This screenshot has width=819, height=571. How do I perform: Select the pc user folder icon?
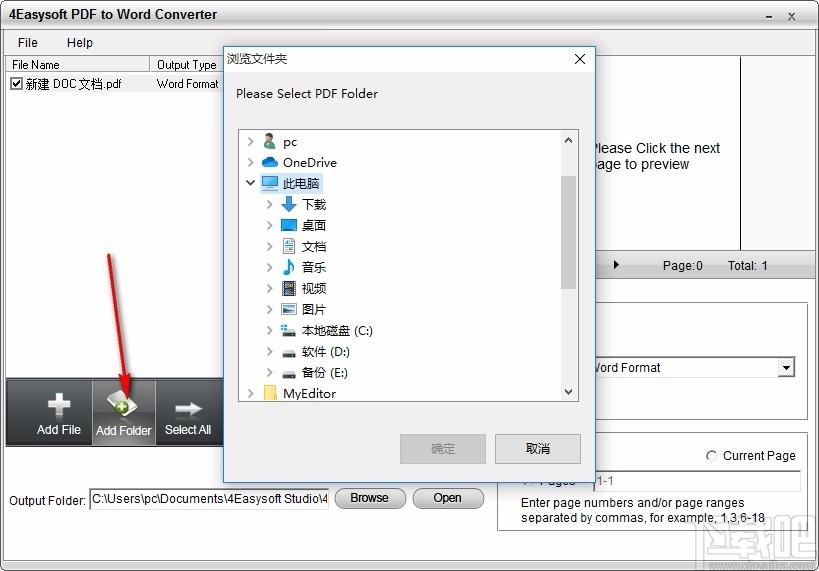[270, 141]
